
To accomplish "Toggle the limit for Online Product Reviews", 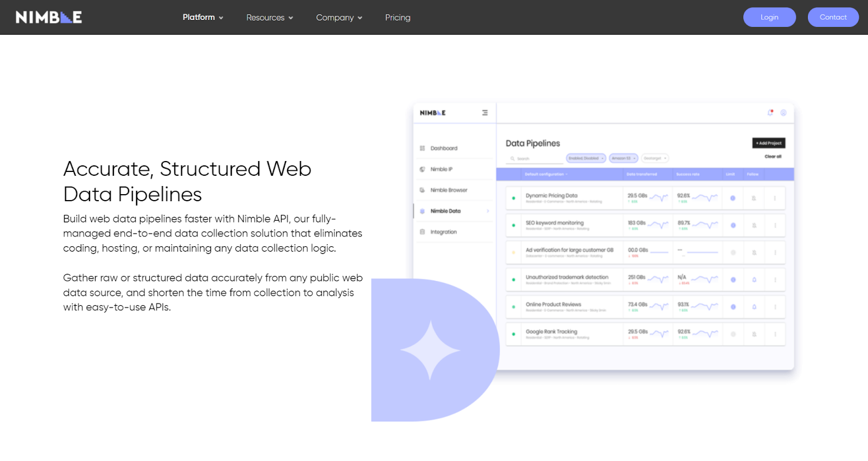I will click(x=733, y=307).
